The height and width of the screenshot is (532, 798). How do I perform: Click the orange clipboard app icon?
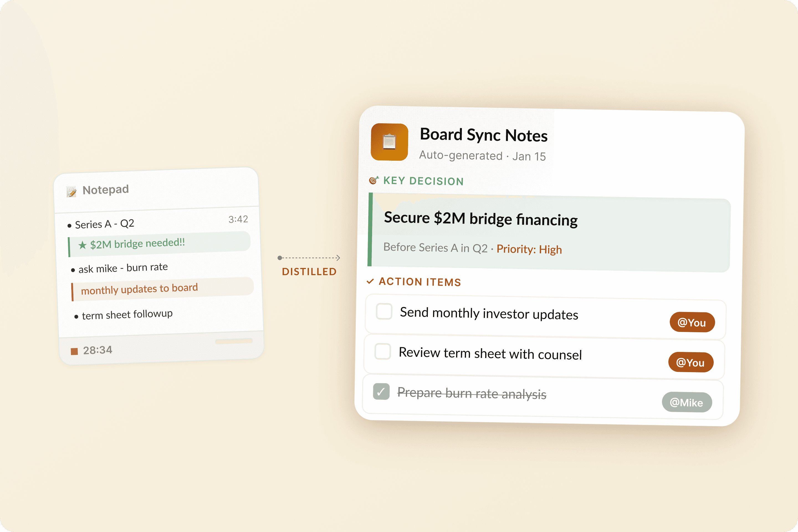pos(389,142)
